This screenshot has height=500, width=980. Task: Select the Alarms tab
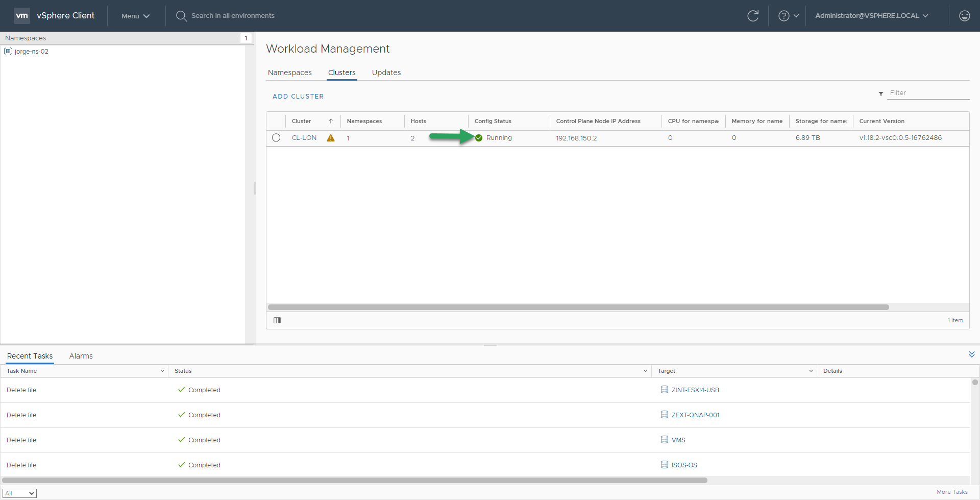click(x=81, y=356)
